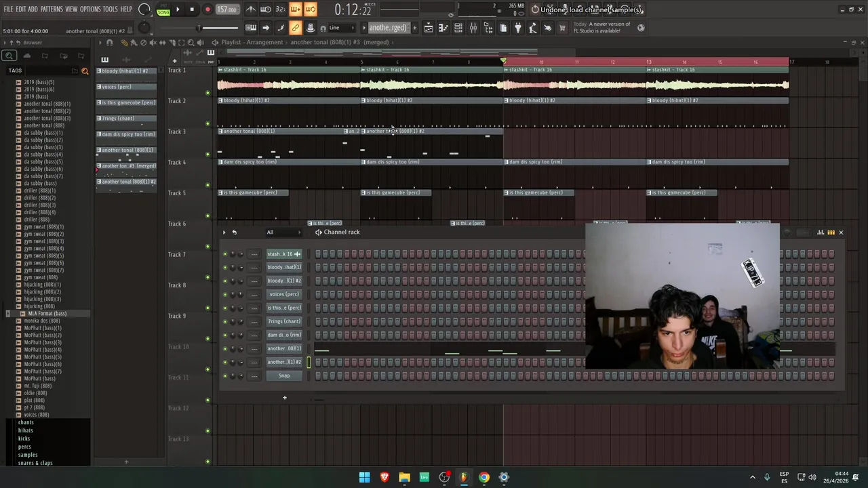
Task: Click the Play button in transport
Action: (x=178, y=9)
